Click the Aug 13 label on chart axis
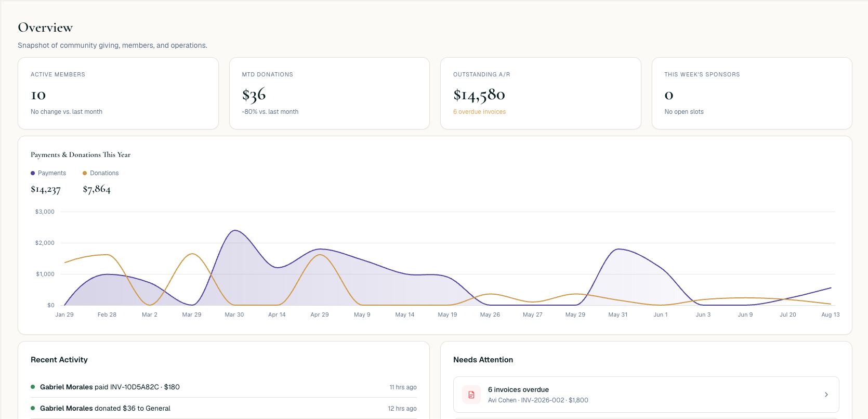 831,315
